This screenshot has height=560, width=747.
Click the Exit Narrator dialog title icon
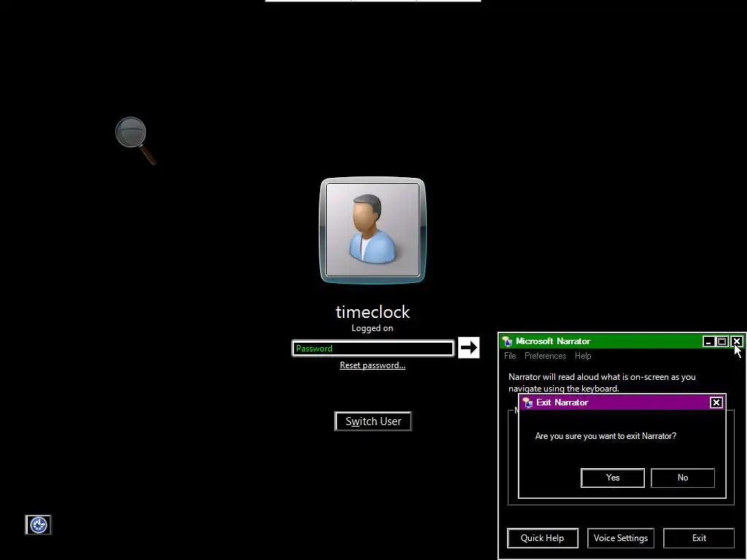coord(527,402)
